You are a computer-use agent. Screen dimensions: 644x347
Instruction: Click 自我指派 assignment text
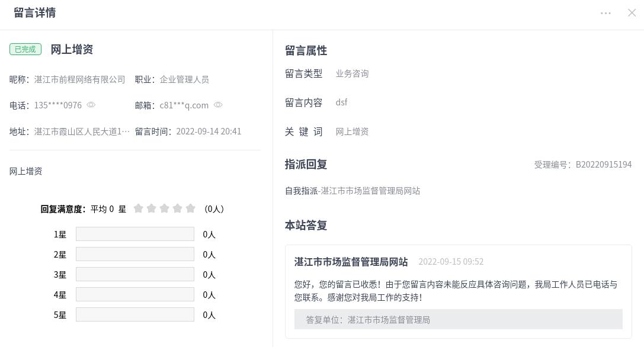302,191
